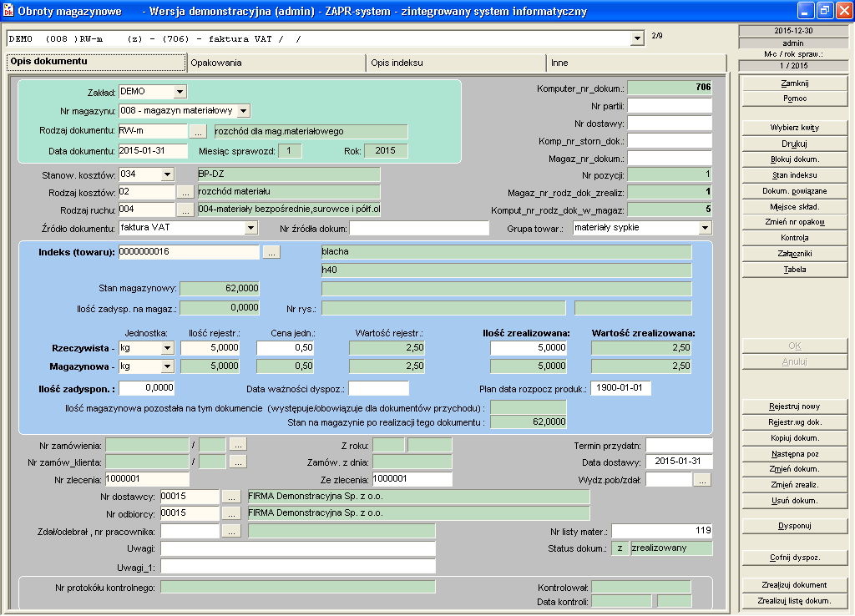
Task: Expand the Grupa towar. combo box
Action: pos(705,229)
